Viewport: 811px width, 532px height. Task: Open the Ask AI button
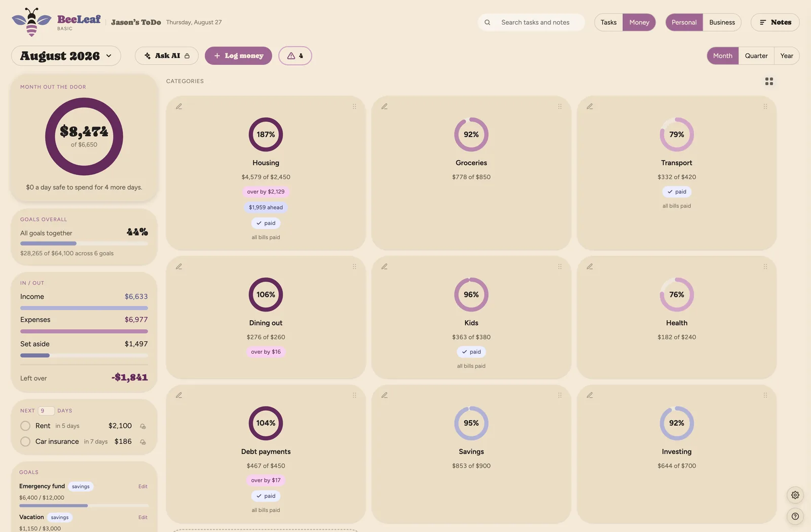click(167, 56)
